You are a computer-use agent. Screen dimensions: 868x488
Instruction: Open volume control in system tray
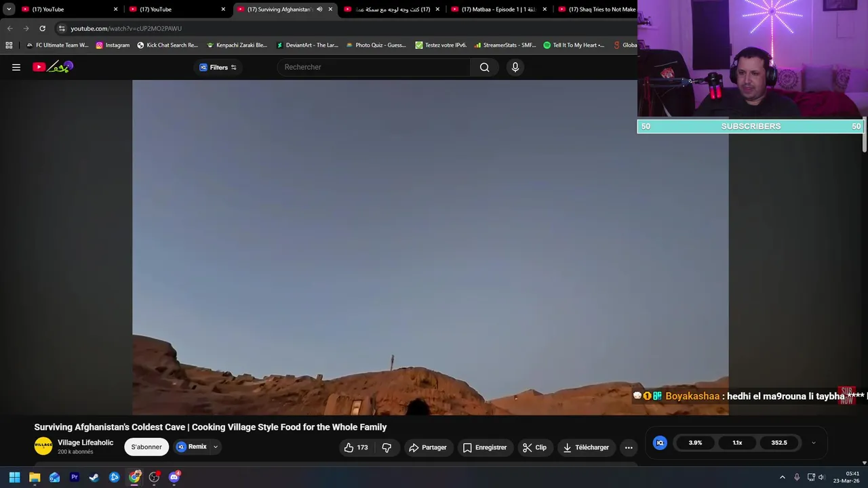click(x=822, y=477)
